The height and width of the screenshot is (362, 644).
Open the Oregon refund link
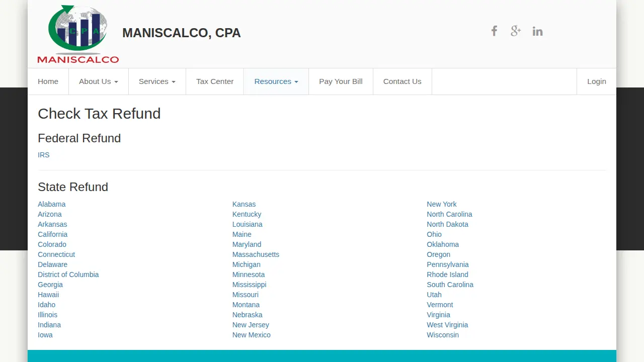[x=438, y=254]
